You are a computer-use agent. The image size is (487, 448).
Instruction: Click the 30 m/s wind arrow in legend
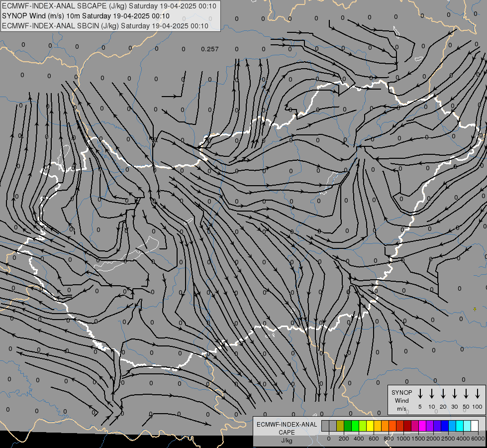[x=454, y=394]
